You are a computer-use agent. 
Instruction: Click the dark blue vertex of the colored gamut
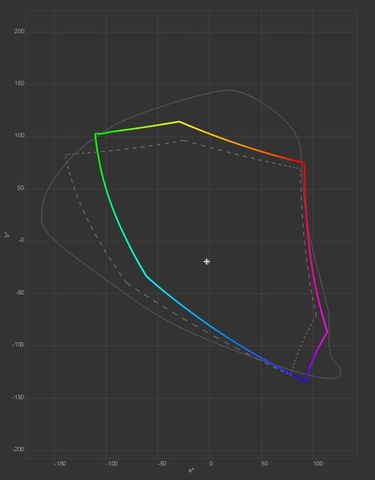click(306, 381)
